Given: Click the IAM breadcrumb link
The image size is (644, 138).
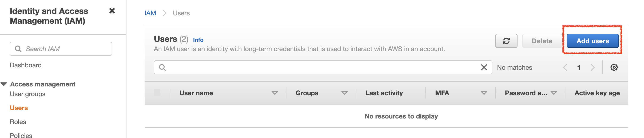Looking at the screenshot, I should (150, 13).
